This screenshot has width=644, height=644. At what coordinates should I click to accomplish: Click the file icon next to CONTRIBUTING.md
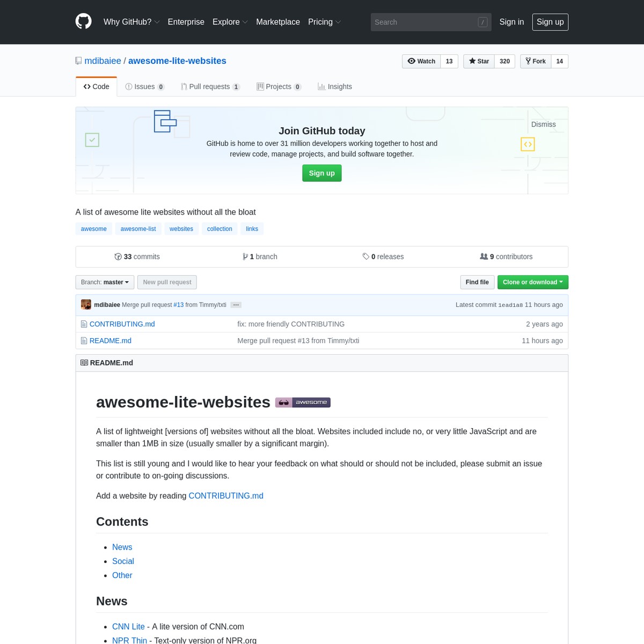(84, 324)
